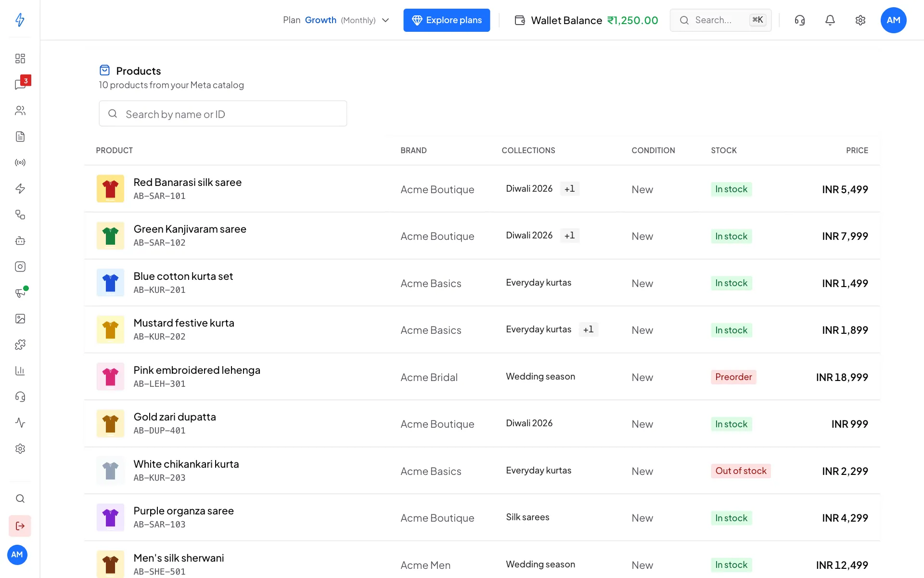This screenshot has width=924, height=578.
Task: Click the notifications bell icon
Action: point(830,20)
